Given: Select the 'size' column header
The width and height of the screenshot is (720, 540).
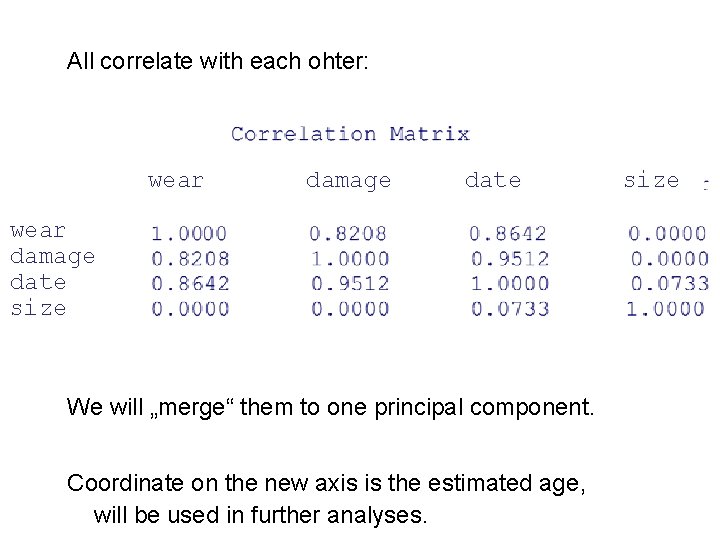Looking at the screenshot, I should [652, 180].
